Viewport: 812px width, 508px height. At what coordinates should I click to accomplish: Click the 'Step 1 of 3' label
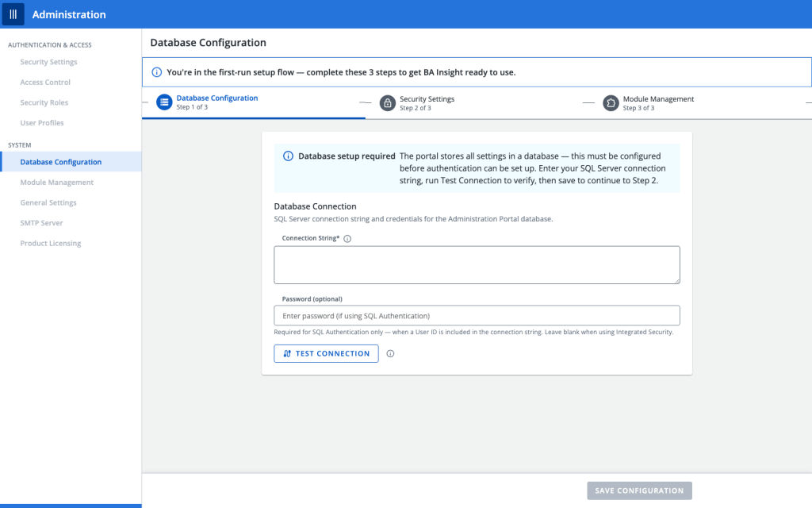(x=192, y=107)
